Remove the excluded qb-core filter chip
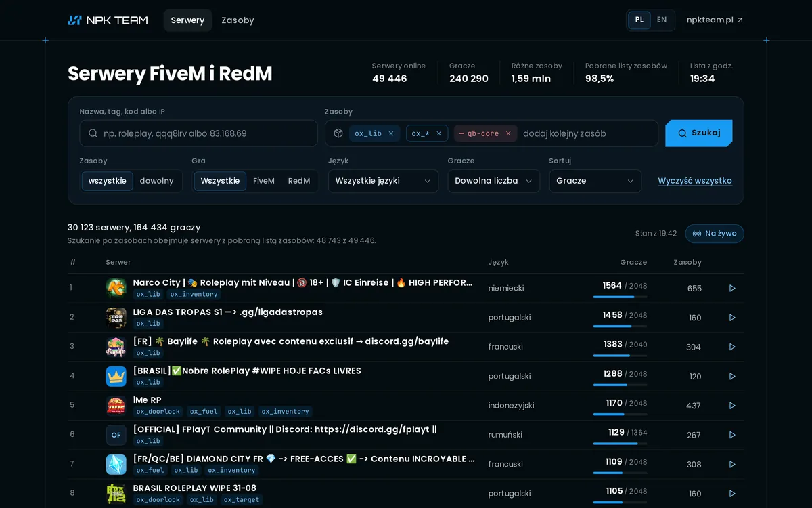The image size is (812, 508). pos(507,133)
